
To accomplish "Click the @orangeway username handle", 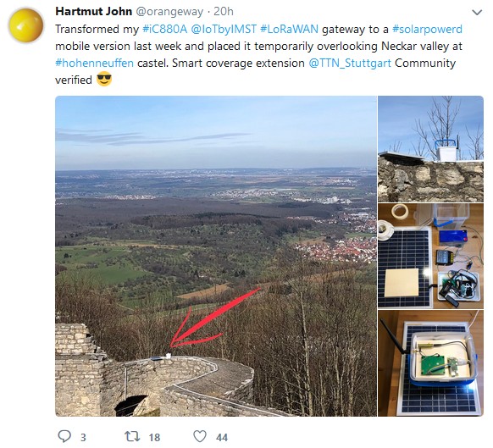I will click(x=169, y=12).
